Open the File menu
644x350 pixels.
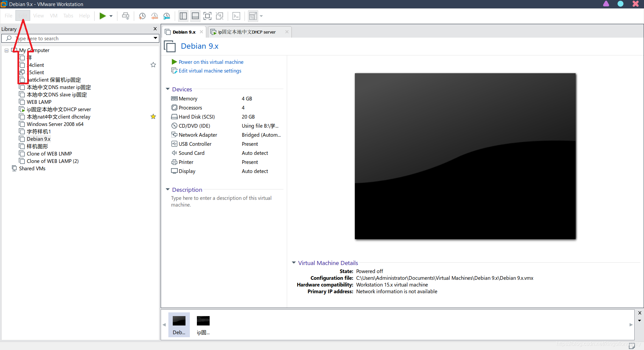pos(8,15)
